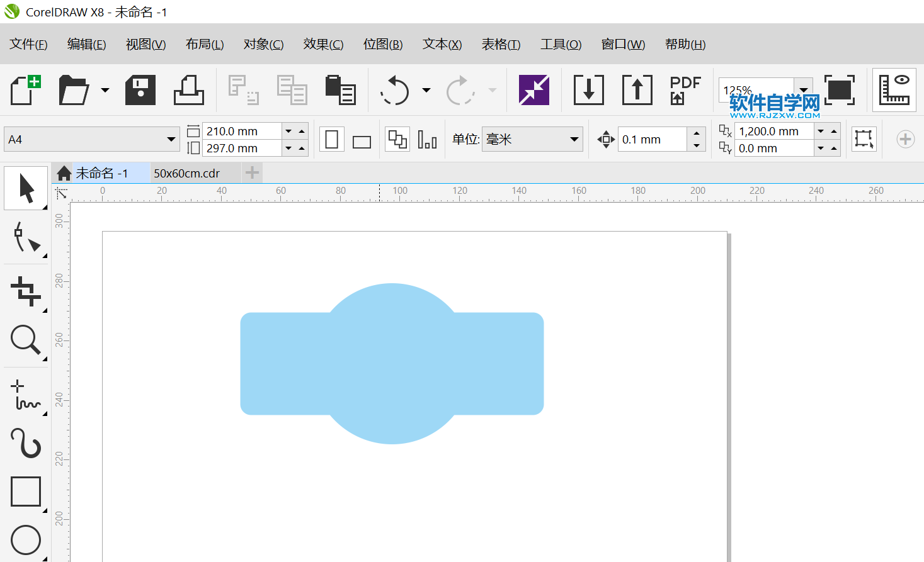Screen dimensions: 924x562
Task: Click the Import icon
Action: point(589,90)
